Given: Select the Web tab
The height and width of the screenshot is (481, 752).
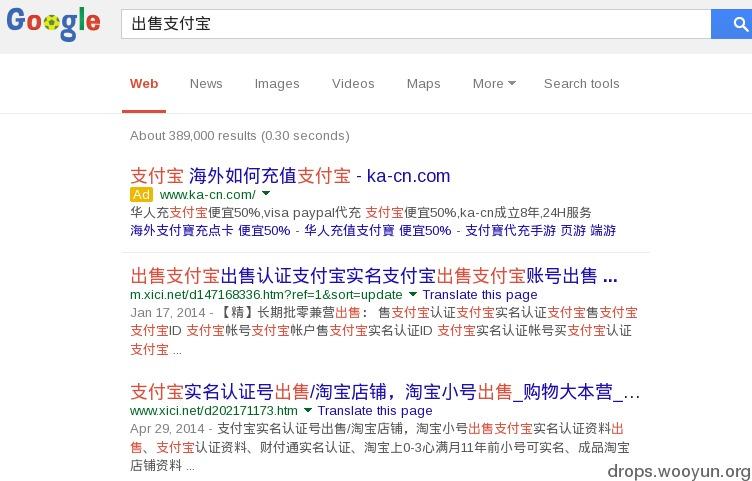Looking at the screenshot, I should (x=144, y=83).
